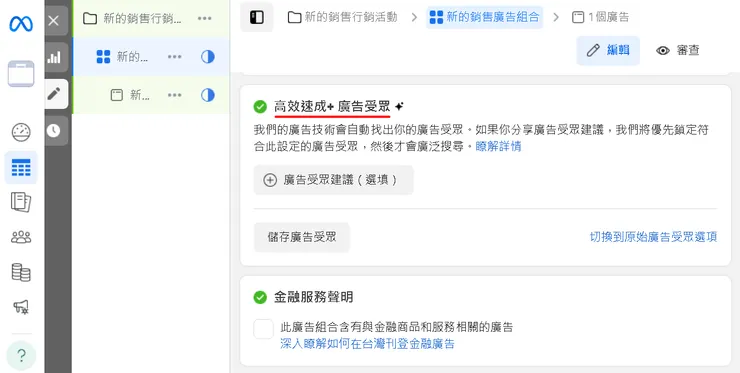Select the ad row in the tree

tap(151, 95)
